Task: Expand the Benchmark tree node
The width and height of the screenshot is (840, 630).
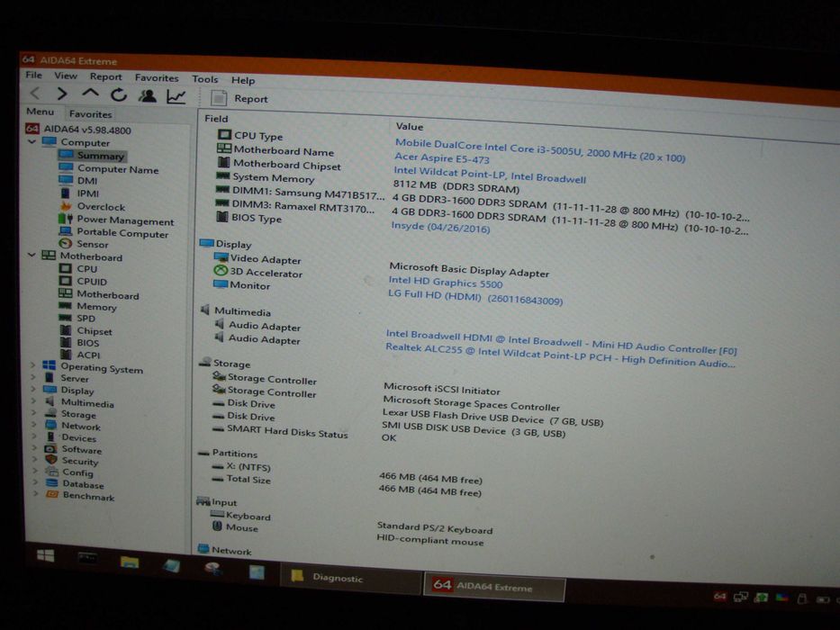Action: (x=36, y=494)
